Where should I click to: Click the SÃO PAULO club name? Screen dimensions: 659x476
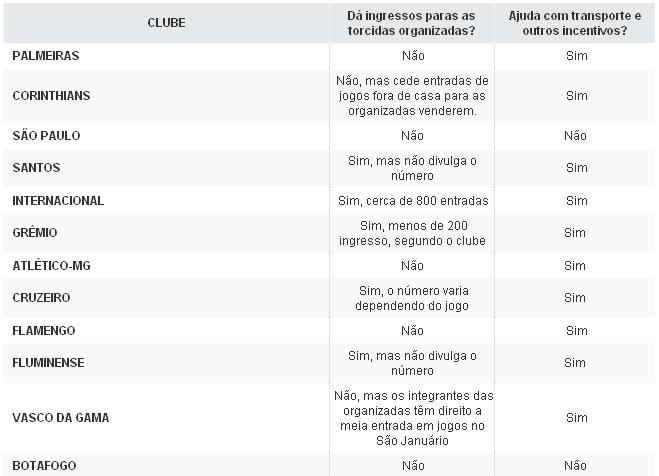point(46,136)
